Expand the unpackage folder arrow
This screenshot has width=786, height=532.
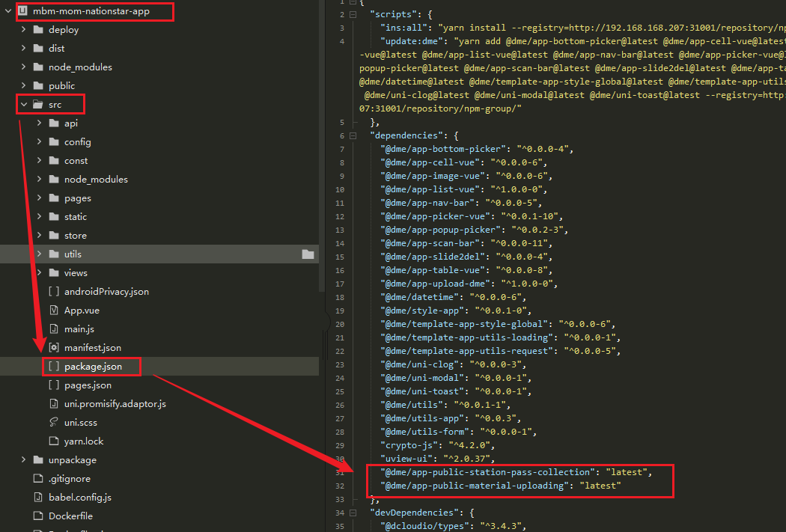[x=24, y=460]
